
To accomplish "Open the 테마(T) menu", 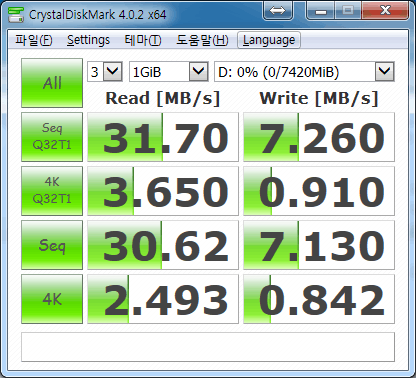I will 143,40.
